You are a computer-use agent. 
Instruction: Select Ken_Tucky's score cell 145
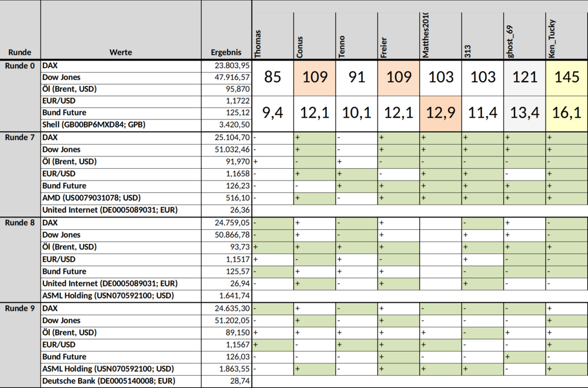567,78
